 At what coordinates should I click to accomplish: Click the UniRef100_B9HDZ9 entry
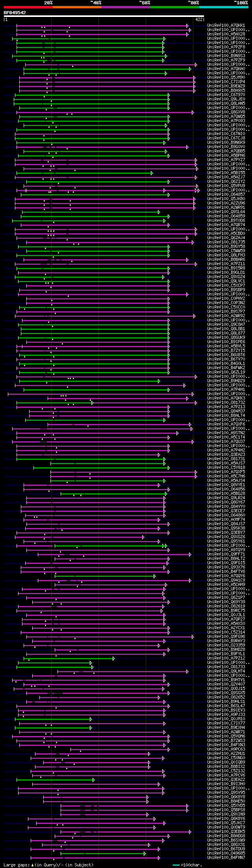226,381
